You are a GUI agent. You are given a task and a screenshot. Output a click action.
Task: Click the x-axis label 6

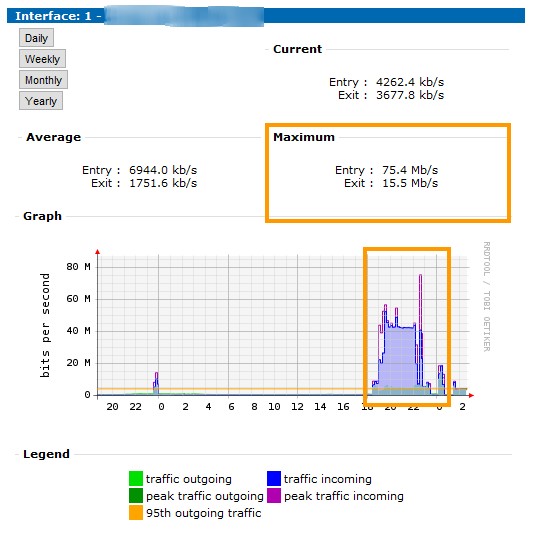coord(231,407)
